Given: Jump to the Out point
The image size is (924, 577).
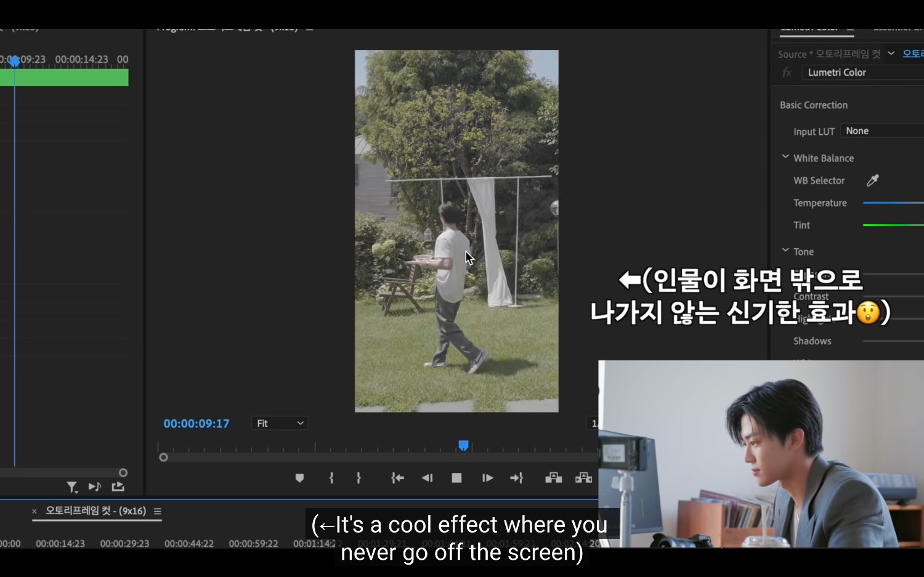Looking at the screenshot, I should 516,478.
